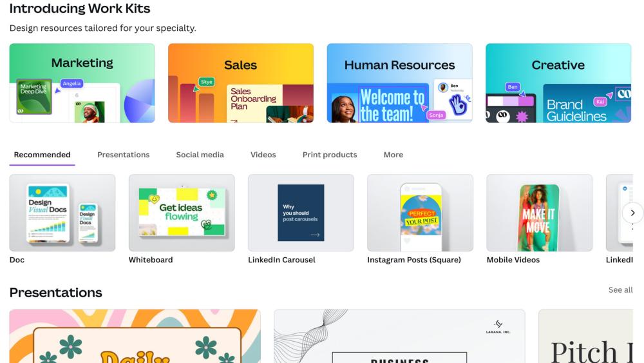Switch to the Recommended tab
The height and width of the screenshot is (363, 644).
[42, 155]
